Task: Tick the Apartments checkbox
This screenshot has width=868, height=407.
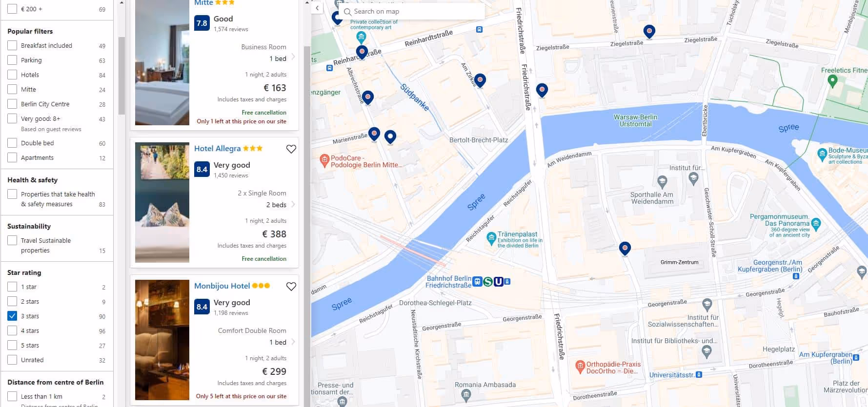Action: (12, 157)
